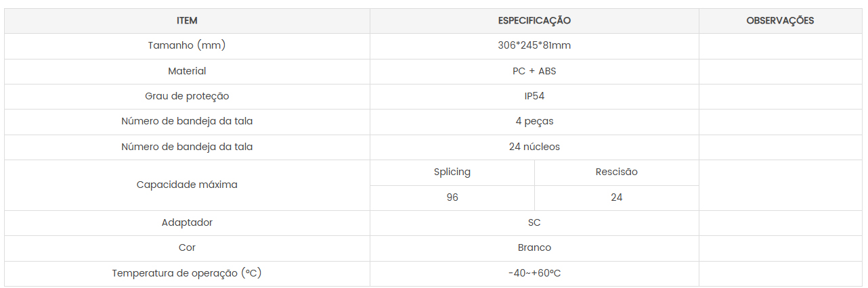Image resolution: width=868 pixels, height=288 pixels.
Task: Click the 96 splicing value
Action: (x=452, y=197)
